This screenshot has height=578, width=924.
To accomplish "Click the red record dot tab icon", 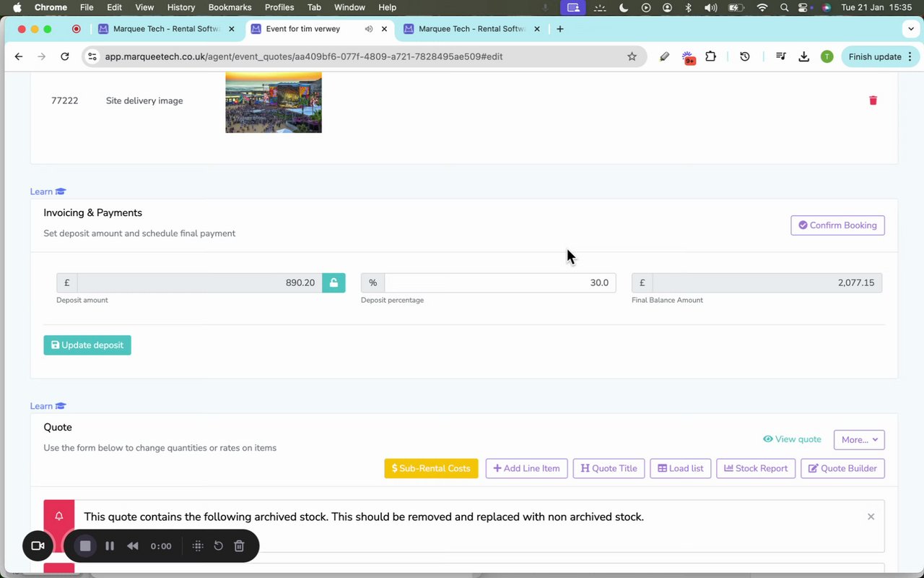I will [76, 29].
